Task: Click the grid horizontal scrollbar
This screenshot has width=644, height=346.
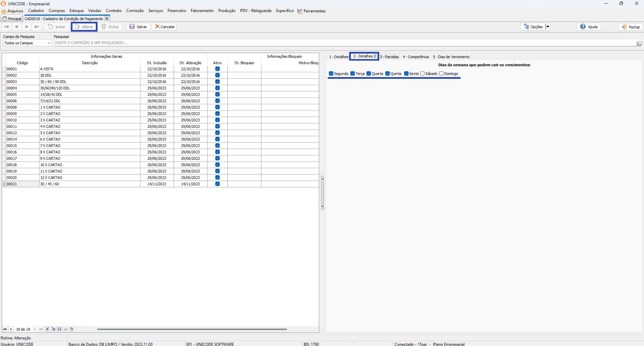Action: [192, 329]
